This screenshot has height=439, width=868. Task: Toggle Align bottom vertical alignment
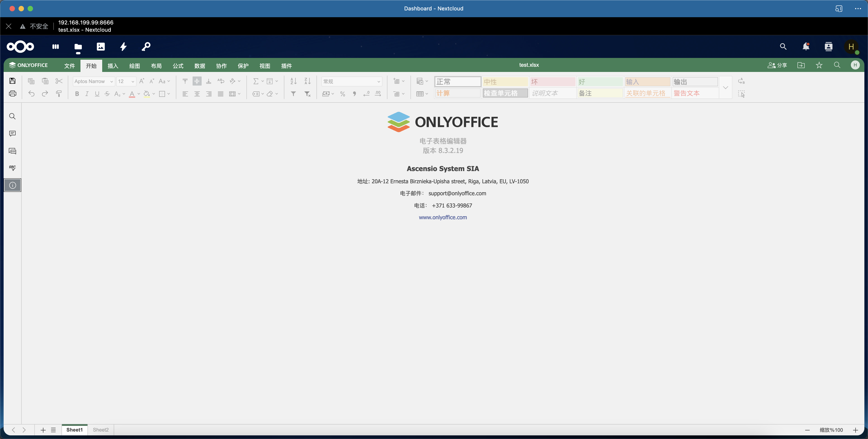[209, 81]
